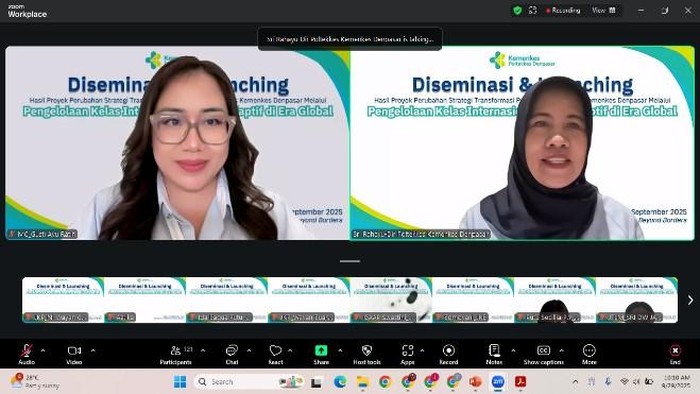Image resolution: width=700 pixels, height=394 pixels.
Task: Expand reactions arrow beside React
Action: coord(290,351)
